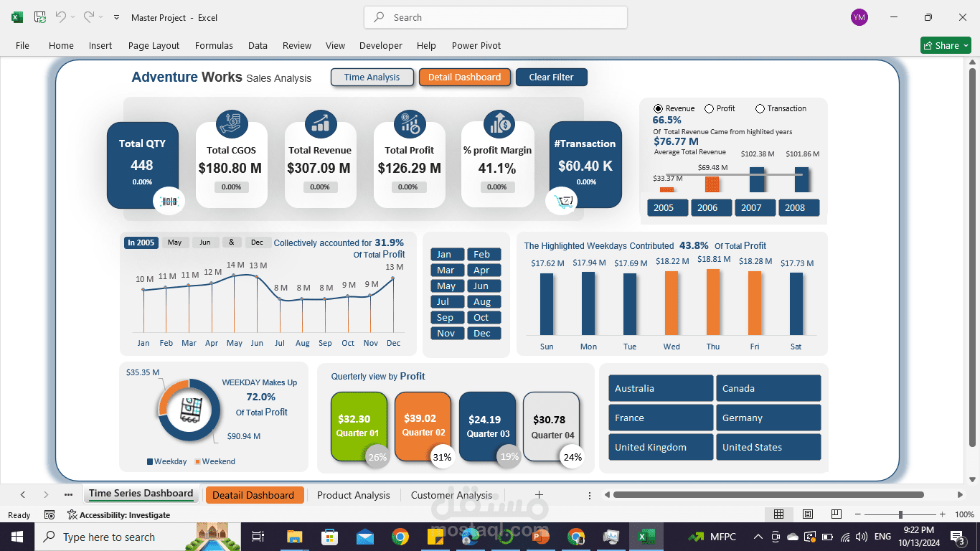The height and width of the screenshot is (551, 980).
Task: Click the AutoSave icon in title bar
Action: coord(40,17)
